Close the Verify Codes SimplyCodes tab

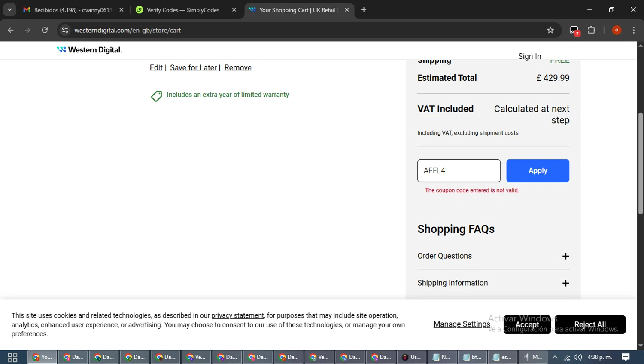[x=234, y=9]
